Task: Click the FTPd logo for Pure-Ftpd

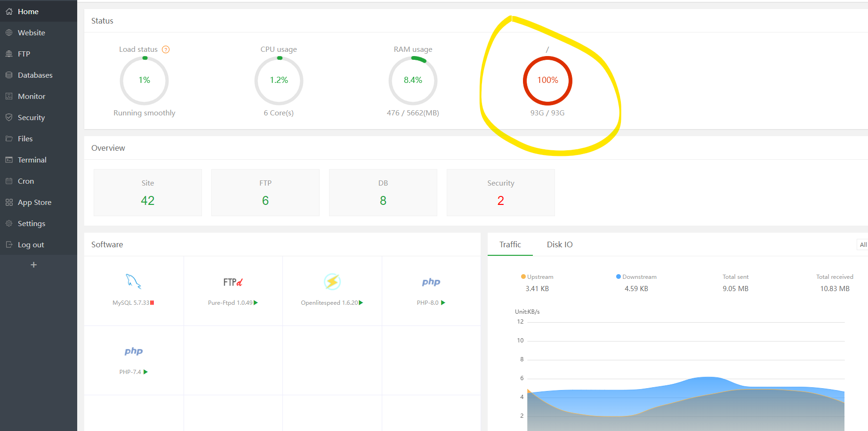Action: tap(233, 282)
